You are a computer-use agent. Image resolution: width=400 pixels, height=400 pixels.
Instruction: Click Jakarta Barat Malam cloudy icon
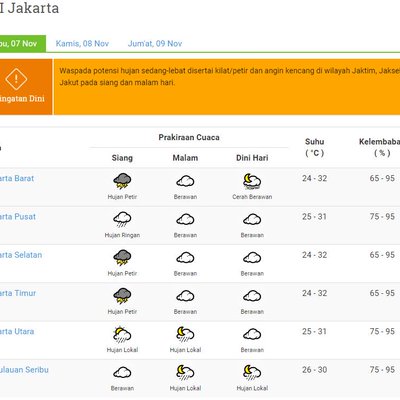click(x=185, y=181)
